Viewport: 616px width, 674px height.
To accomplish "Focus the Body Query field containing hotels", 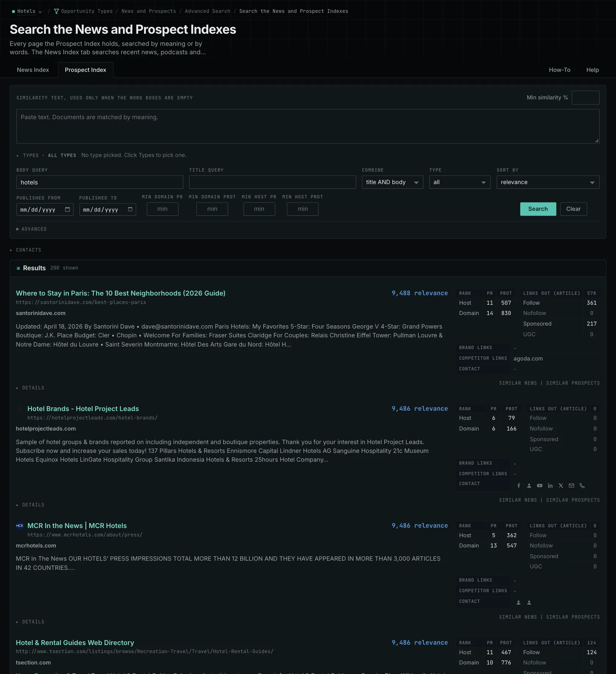I will [x=100, y=182].
